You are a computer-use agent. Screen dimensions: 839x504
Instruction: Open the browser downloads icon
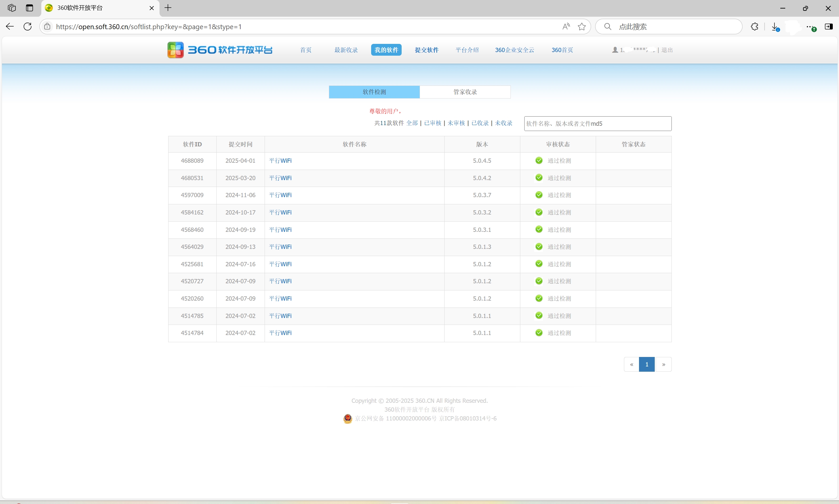coord(775,27)
